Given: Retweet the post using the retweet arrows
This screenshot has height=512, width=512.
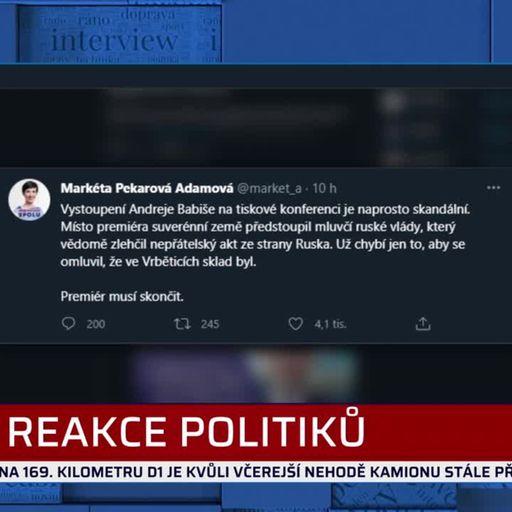Looking at the screenshot, I should coord(182,324).
